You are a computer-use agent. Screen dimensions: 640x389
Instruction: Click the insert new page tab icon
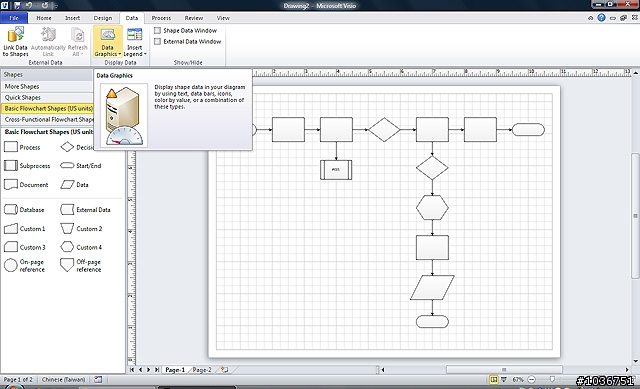(x=224, y=370)
